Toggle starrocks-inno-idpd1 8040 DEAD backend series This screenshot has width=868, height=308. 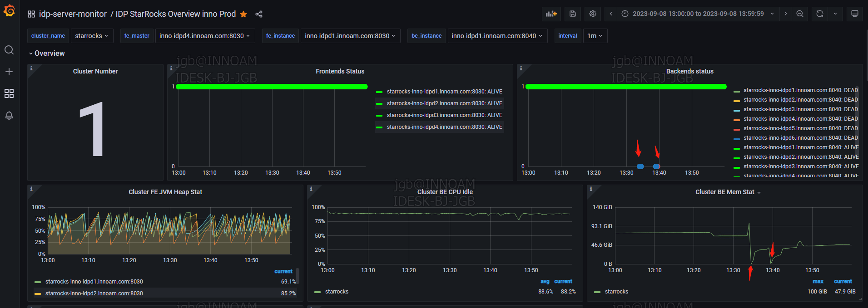801,90
